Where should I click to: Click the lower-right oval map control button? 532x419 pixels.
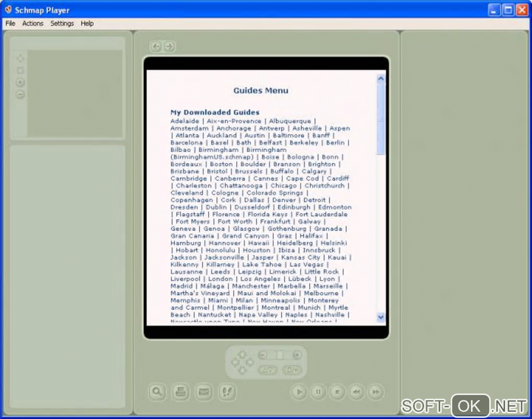(292, 370)
